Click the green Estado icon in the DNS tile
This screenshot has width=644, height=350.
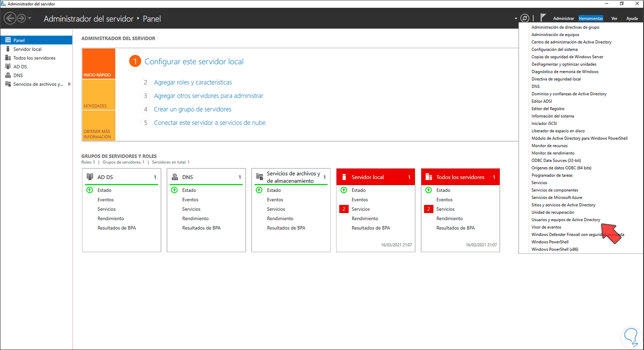click(174, 190)
